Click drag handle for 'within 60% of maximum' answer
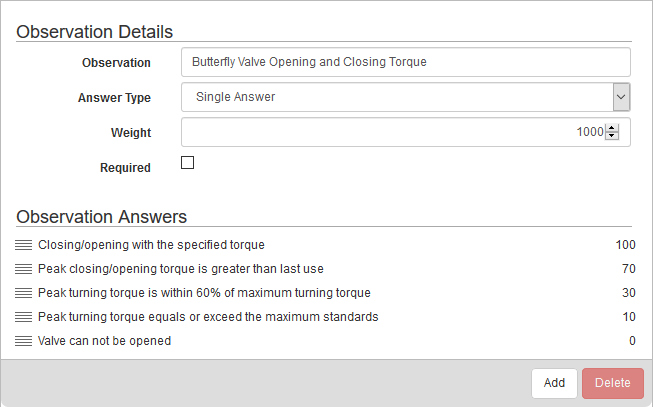 pyautogui.click(x=24, y=293)
